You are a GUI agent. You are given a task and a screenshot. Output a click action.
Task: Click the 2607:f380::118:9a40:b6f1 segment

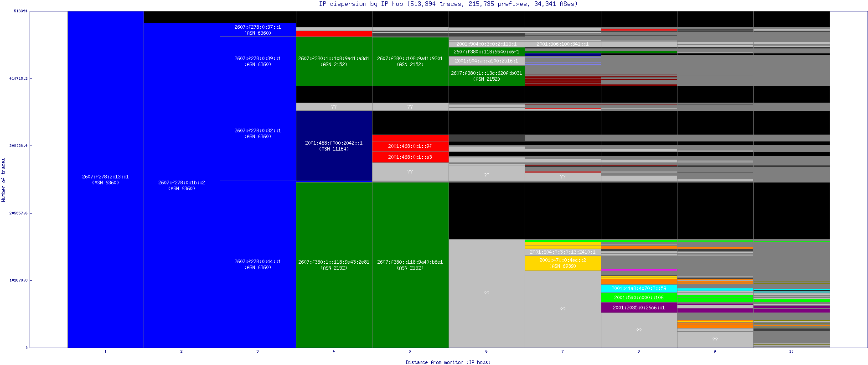(486, 52)
